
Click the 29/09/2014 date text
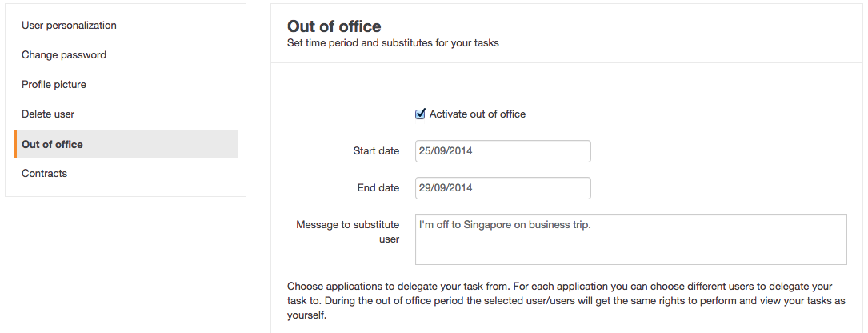click(x=446, y=188)
